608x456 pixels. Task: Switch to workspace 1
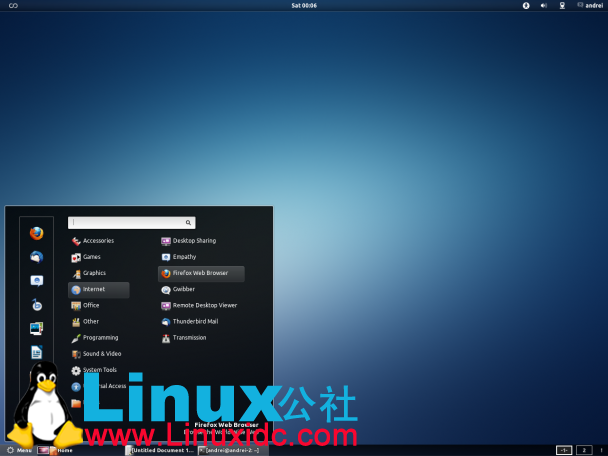pos(564,450)
